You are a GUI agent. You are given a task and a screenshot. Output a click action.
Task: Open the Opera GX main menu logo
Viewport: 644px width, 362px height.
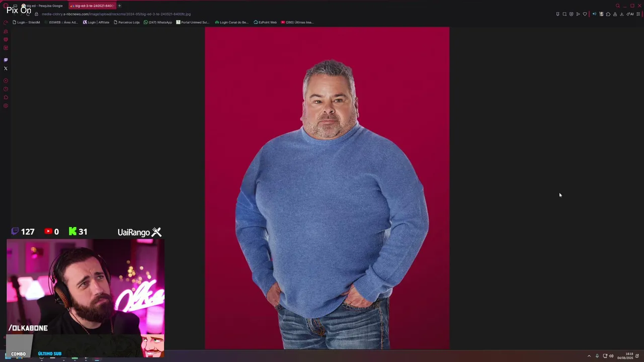[6, 6]
